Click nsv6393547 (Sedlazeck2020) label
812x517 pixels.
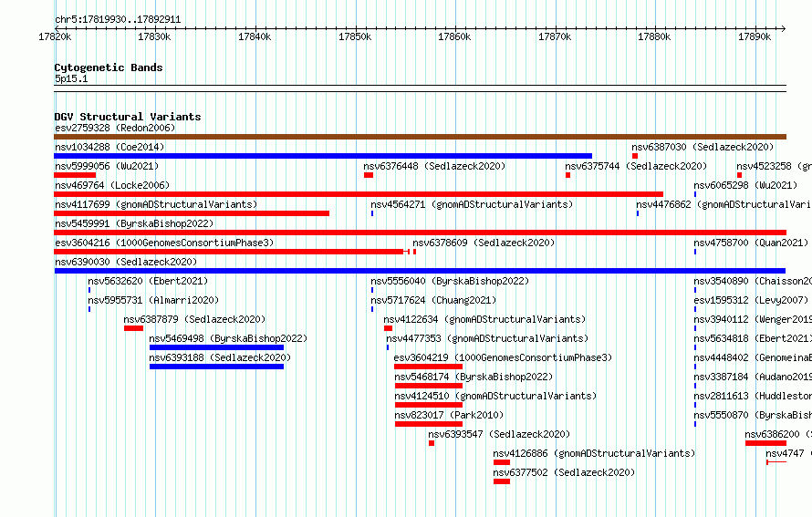pyautogui.click(x=499, y=434)
